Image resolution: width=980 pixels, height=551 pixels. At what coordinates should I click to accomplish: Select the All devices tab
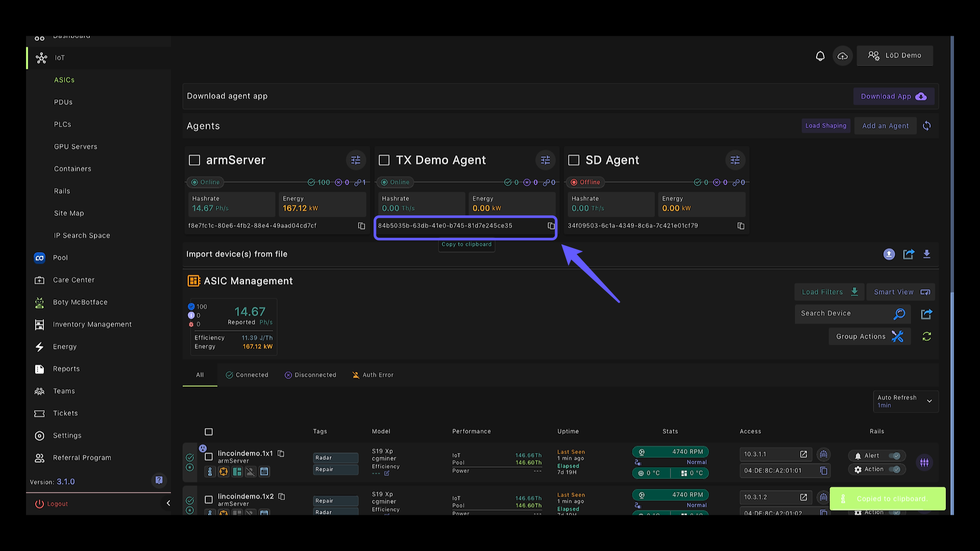(200, 375)
